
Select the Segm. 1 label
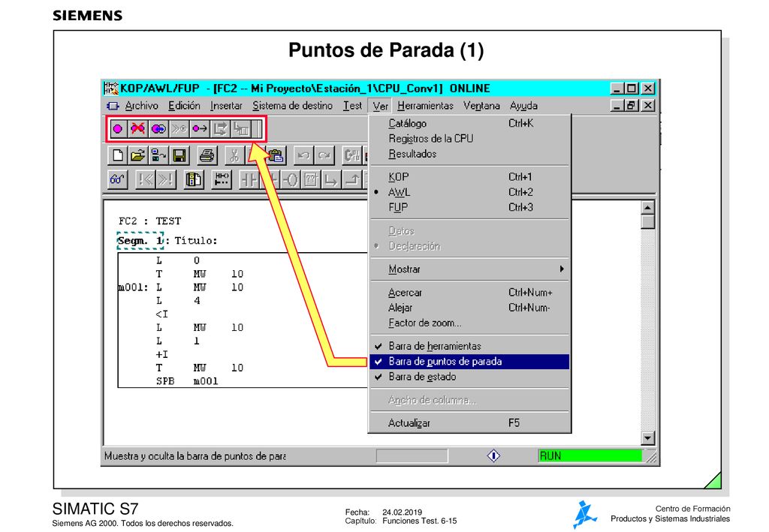[x=140, y=241]
